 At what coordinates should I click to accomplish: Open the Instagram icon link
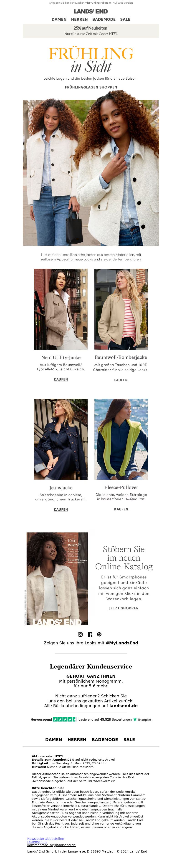pyautogui.click(x=80, y=634)
